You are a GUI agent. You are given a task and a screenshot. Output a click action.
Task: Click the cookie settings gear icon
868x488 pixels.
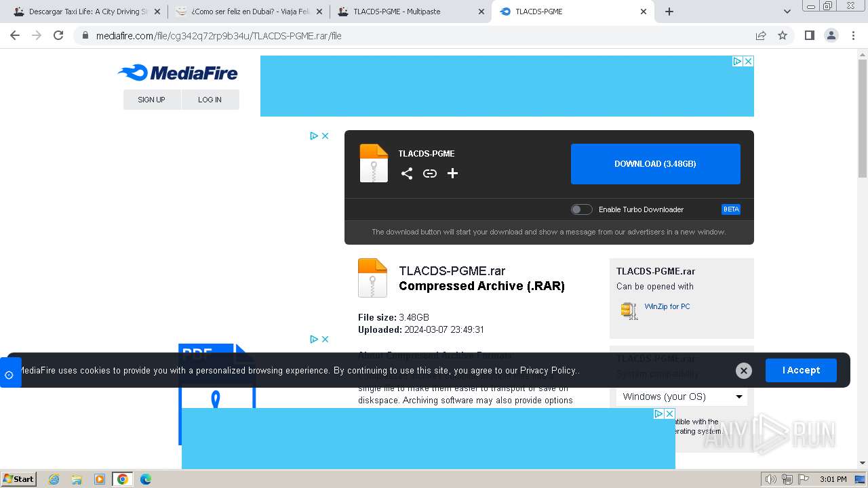pyautogui.click(x=9, y=374)
